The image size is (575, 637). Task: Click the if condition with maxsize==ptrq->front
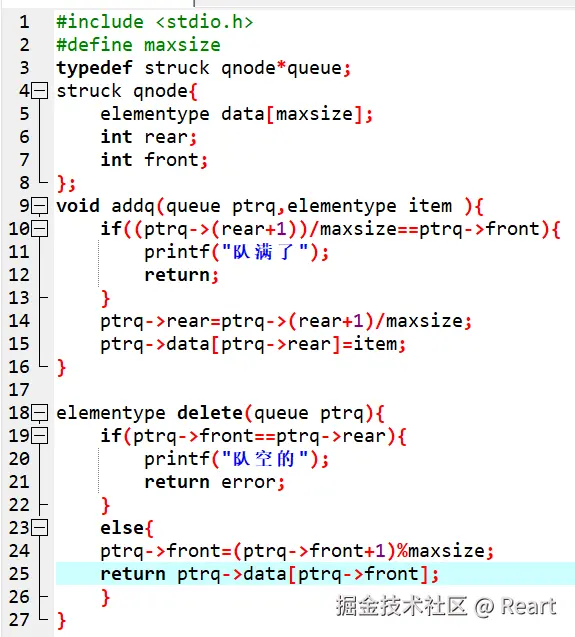pyautogui.click(x=330, y=229)
